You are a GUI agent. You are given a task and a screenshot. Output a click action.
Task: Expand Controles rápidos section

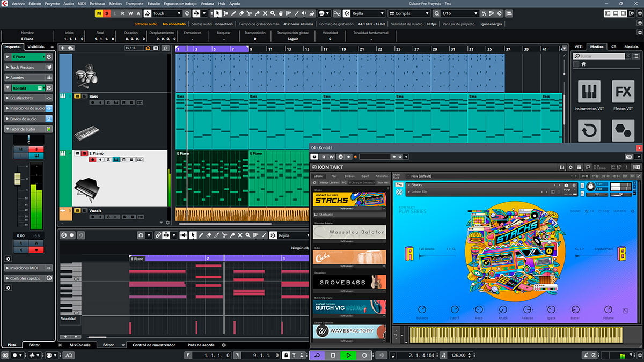pyautogui.click(x=28, y=278)
